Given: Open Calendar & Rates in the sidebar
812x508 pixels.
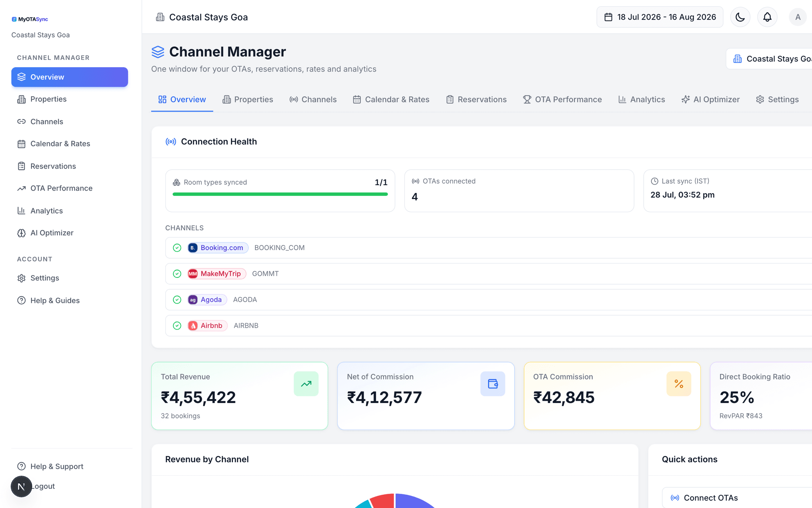Looking at the screenshot, I should coord(70,144).
